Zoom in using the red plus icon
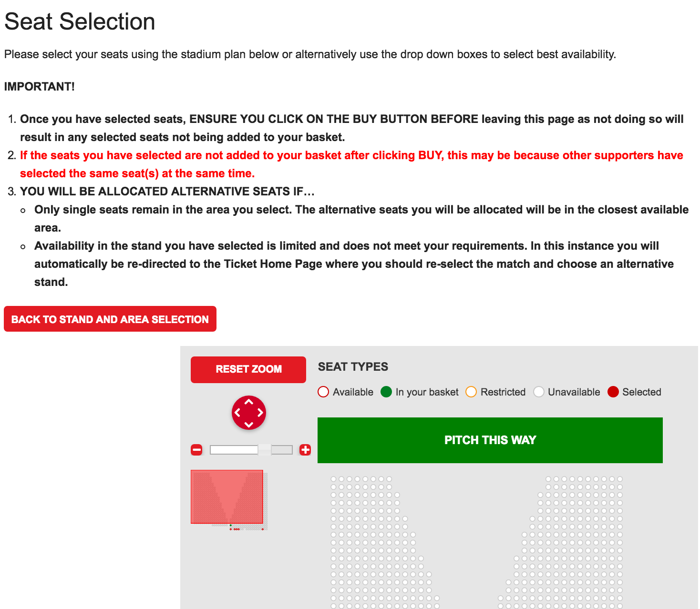 305,450
